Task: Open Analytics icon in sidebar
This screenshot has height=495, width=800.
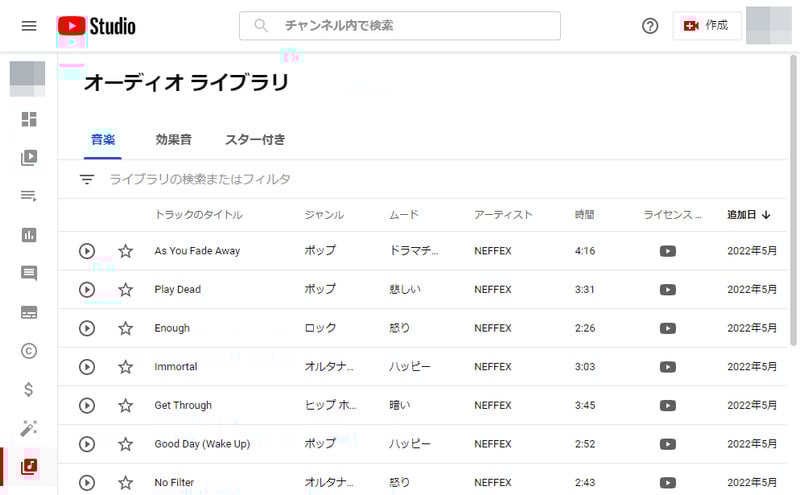Action: point(29,235)
